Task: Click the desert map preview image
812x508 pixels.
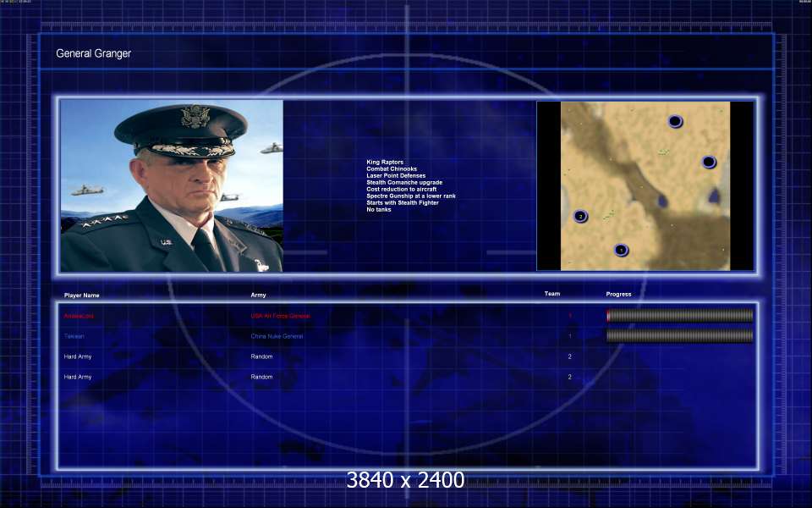Action: (x=645, y=186)
